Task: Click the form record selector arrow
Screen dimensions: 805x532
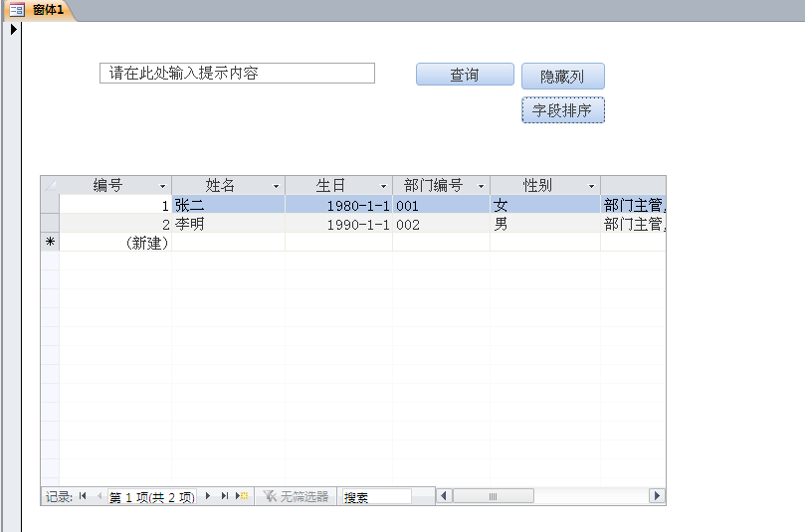Action: point(13,29)
